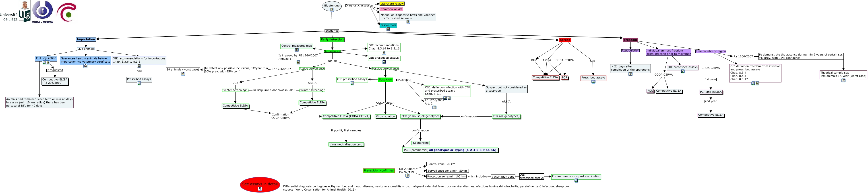This screenshot has width=868, height=193.
Task: Select the green Early detection node
Action: pyautogui.click(x=332, y=39)
